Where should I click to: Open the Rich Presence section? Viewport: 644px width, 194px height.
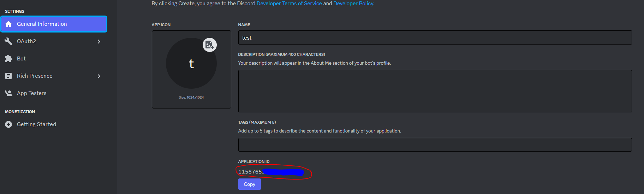[x=54, y=76]
